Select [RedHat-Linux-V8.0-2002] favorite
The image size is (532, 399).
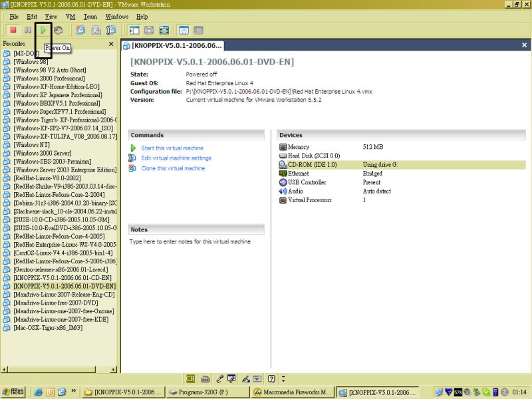[x=47, y=178]
